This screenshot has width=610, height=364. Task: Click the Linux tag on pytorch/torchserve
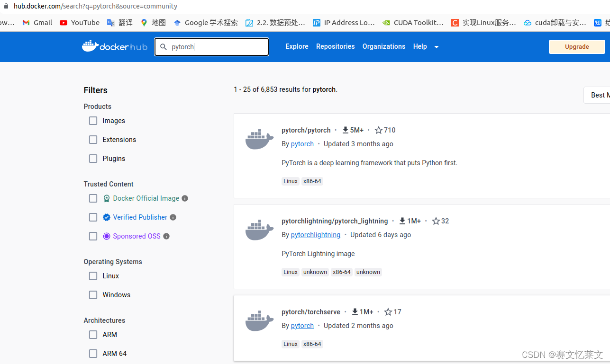(x=291, y=344)
